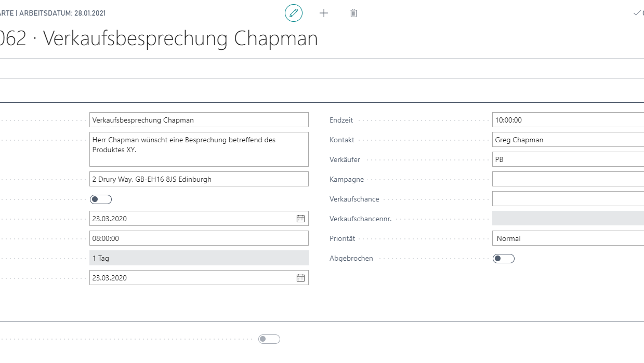644x363 pixels.
Task: Click the Endzeit field showing 10:00:00
Action: (568, 120)
